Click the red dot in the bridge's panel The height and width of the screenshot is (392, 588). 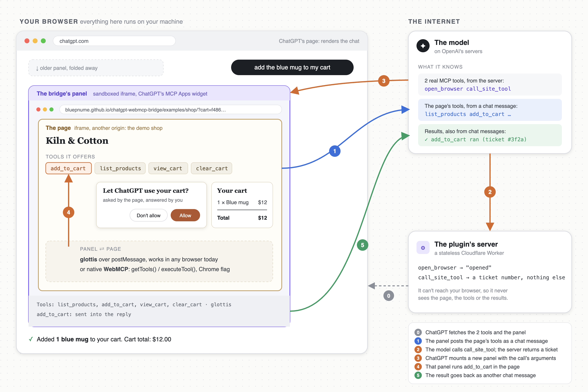point(38,109)
